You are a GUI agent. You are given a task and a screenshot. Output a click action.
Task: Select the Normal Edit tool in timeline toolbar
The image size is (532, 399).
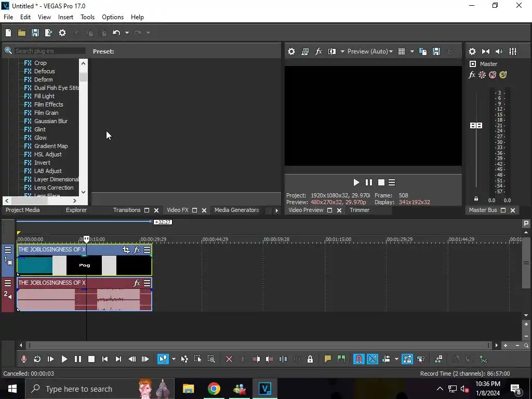click(x=163, y=359)
